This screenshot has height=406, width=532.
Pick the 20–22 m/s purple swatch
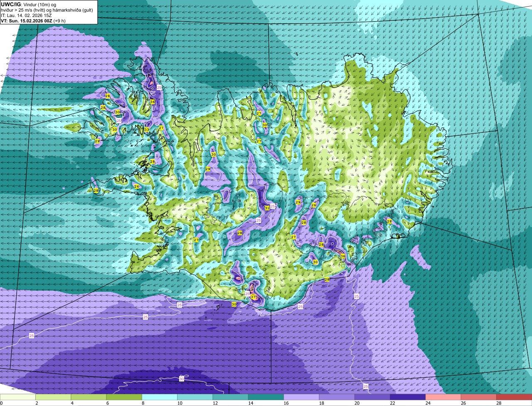click(372, 397)
